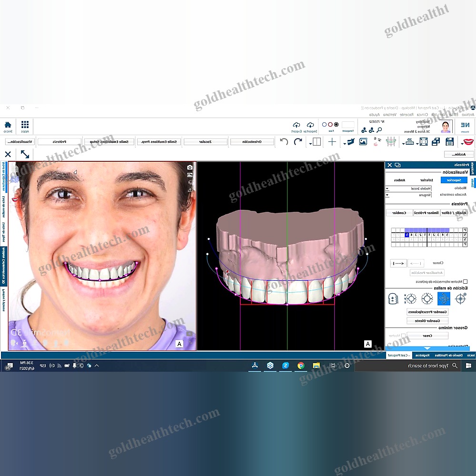Image resolution: width=476 pixels, height=476 pixels.
Task: Open the Ventana menu
Action: pyautogui.click(x=390, y=114)
